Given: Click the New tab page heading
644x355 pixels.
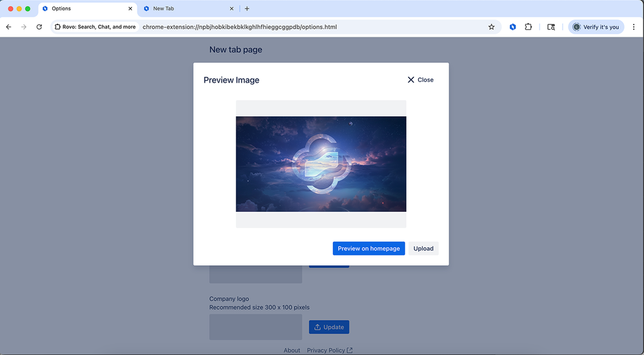Looking at the screenshot, I should 236,50.
